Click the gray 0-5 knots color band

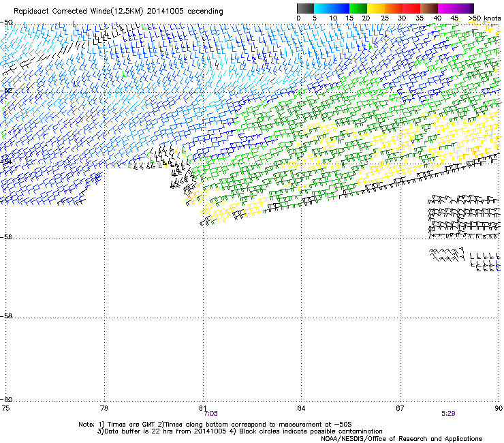(x=305, y=8)
